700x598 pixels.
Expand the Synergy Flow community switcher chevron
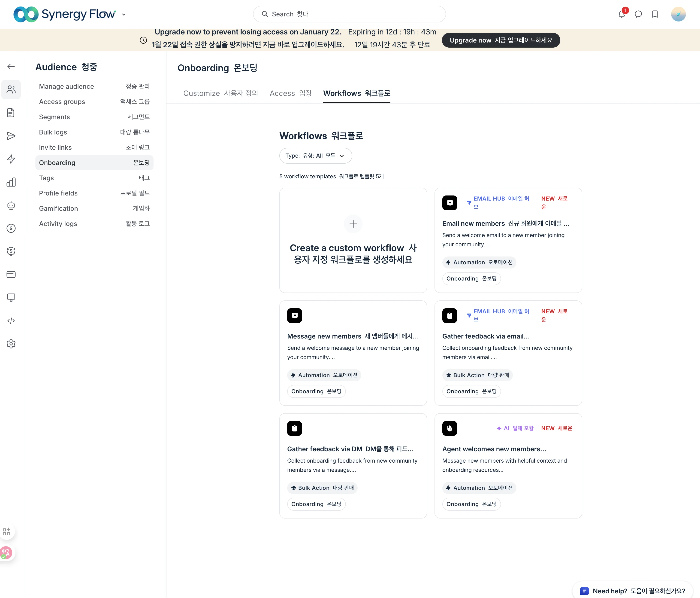(124, 15)
